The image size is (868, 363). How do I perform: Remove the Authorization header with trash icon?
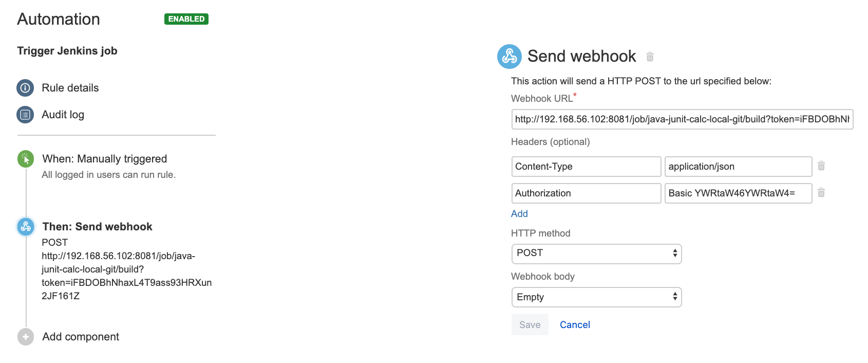click(x=821, y=193)
